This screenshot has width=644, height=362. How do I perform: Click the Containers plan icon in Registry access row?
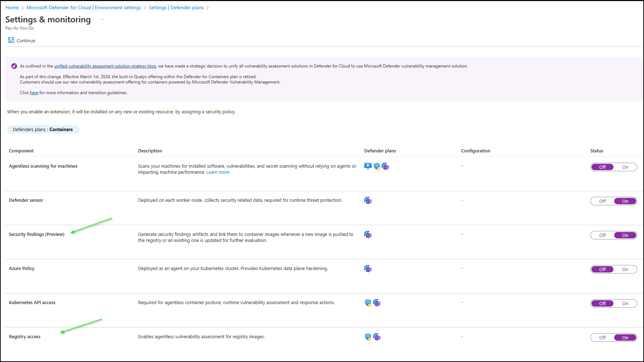[377, 337]
